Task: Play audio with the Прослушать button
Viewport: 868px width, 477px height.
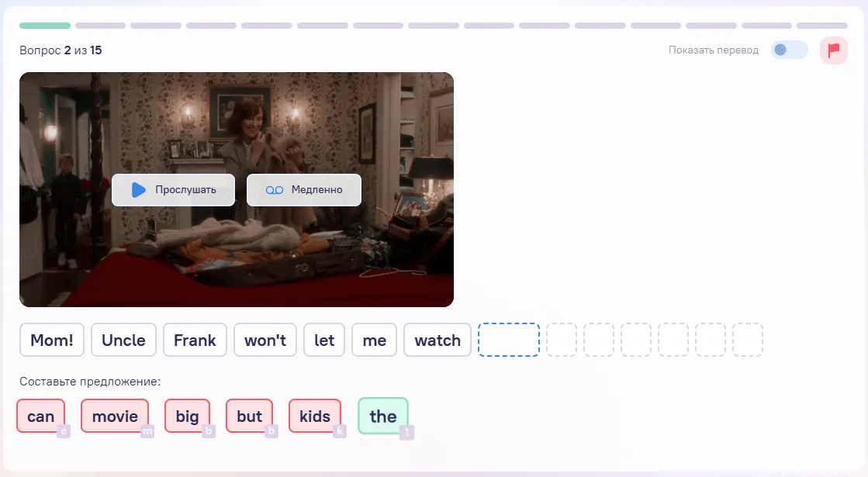Action: click(173, 190)
